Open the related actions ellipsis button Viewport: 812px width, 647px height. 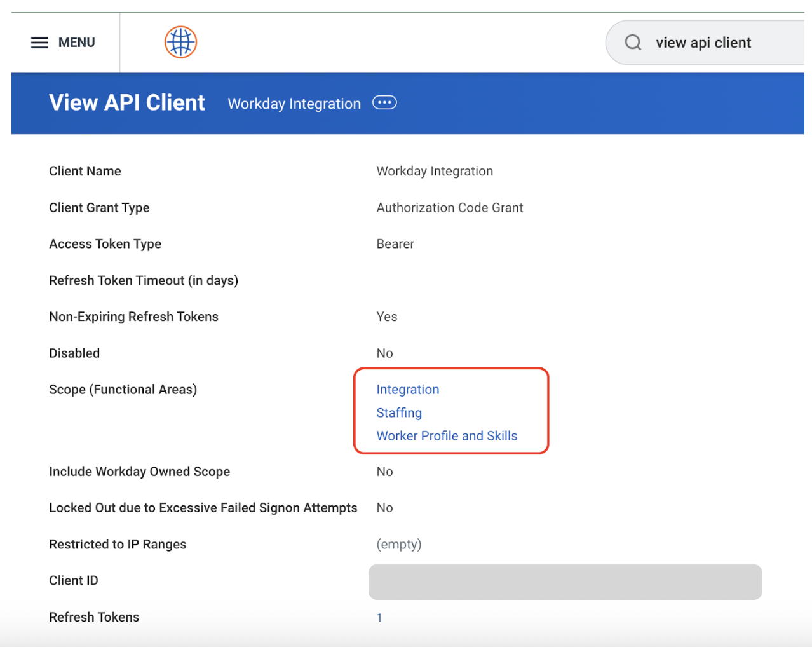coord(384,103)
